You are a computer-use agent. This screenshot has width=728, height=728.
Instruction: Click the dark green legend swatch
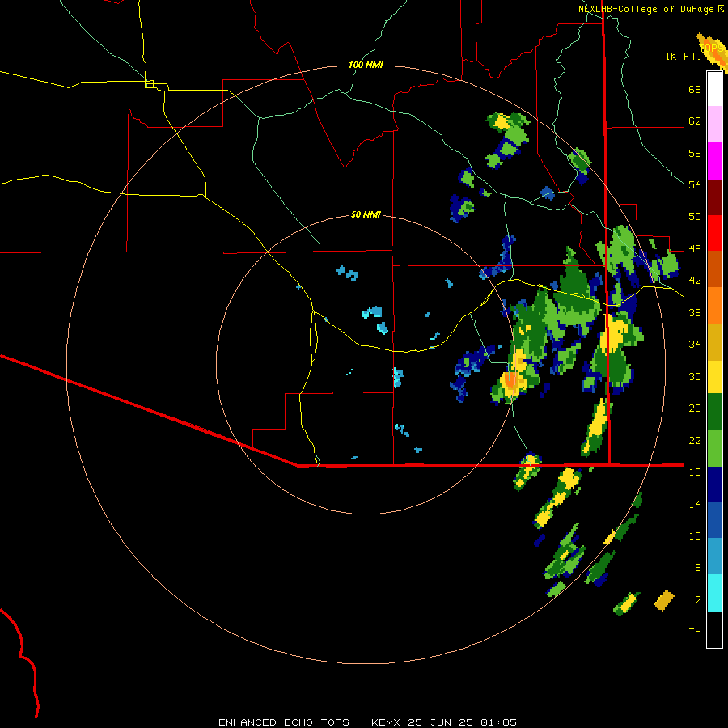pyautogui.click(x=714, y=412)
